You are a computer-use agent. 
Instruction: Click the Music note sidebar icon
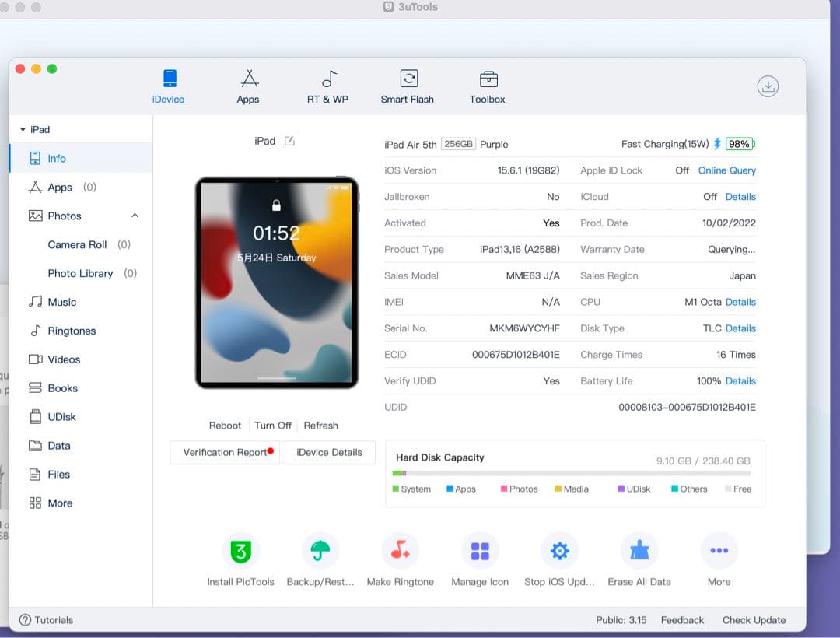pyautogui.click(x=35, y=302)
